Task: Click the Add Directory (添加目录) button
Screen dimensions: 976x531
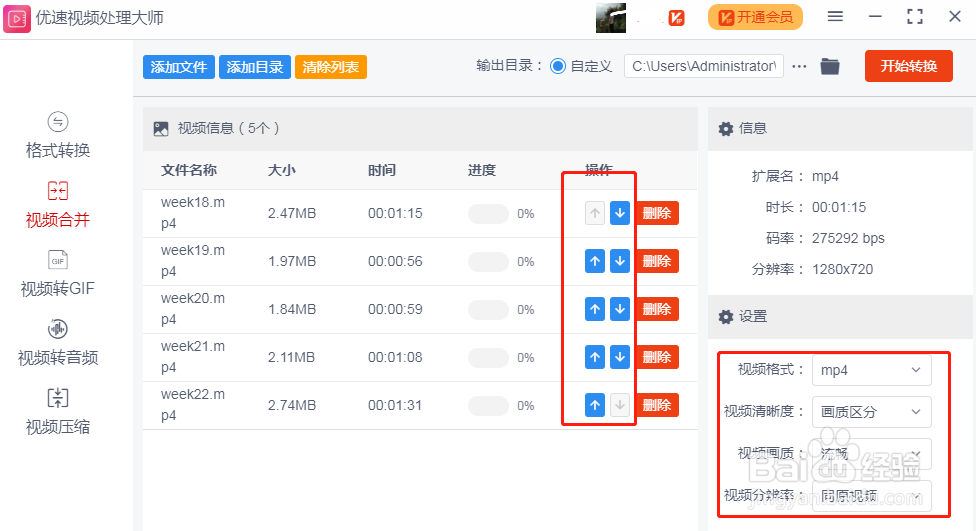Action: coord(255,67)
